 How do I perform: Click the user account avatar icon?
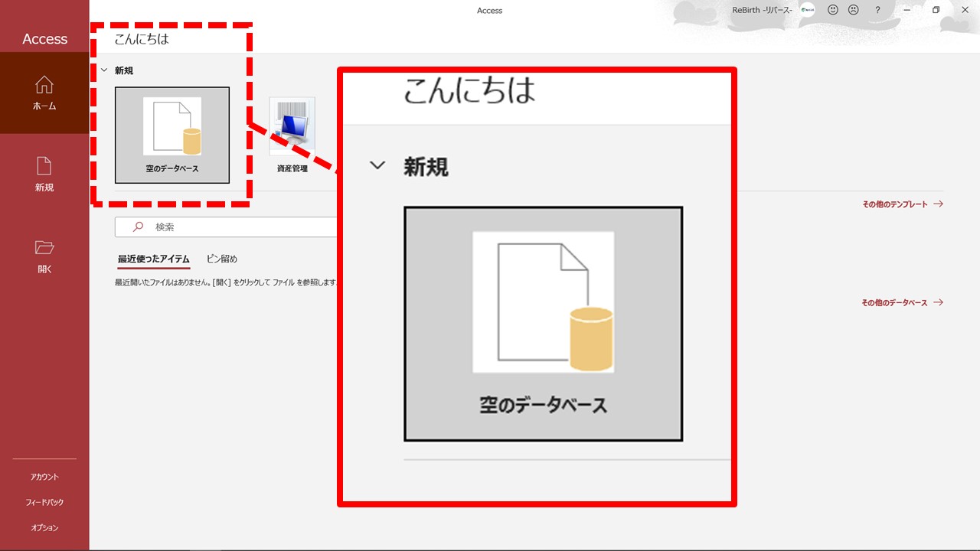(x=808, y=10)
